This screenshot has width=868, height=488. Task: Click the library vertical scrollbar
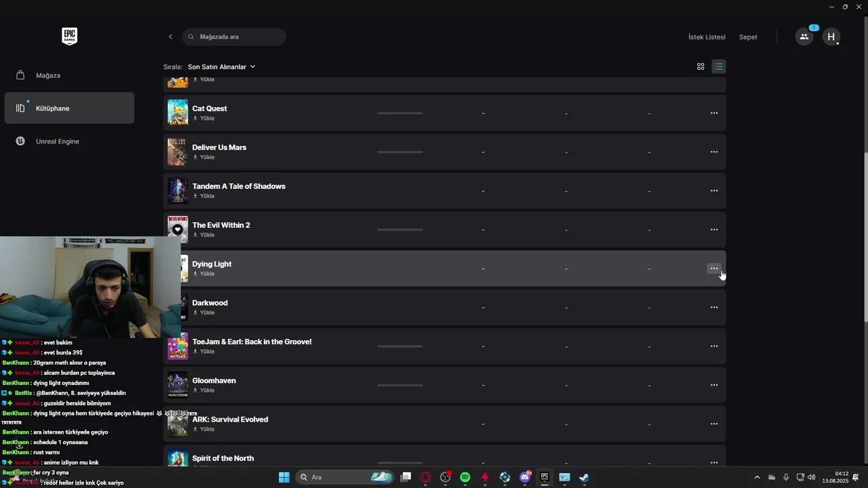pos(865,237)
